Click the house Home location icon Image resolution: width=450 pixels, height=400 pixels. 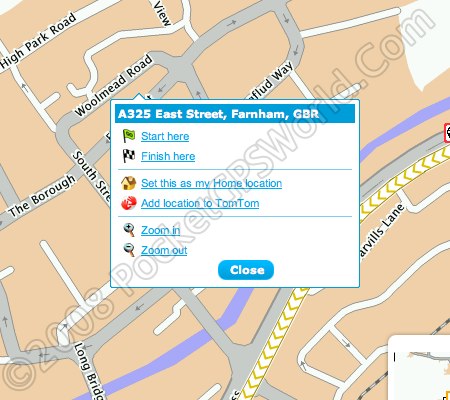(128, 183)
